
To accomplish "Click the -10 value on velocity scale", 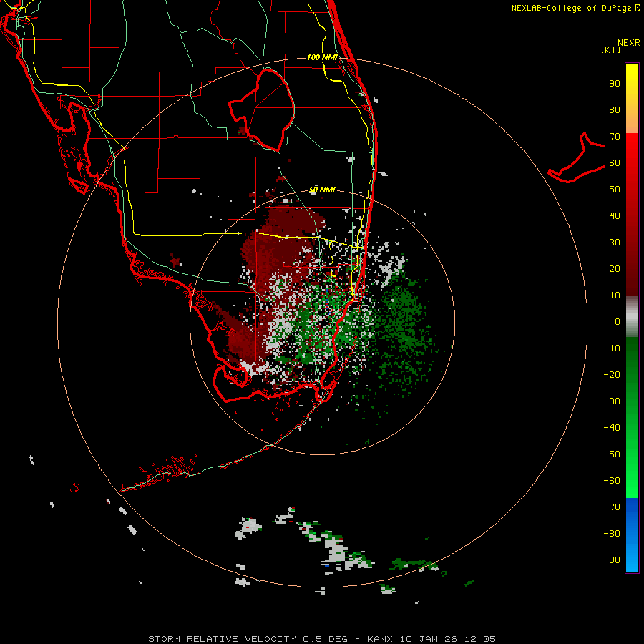I will click(612, 348).
